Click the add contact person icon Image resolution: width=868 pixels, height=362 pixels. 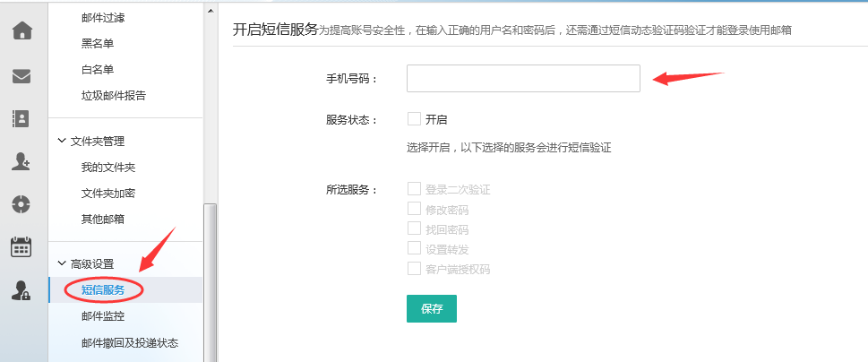(x=21, y=161)
